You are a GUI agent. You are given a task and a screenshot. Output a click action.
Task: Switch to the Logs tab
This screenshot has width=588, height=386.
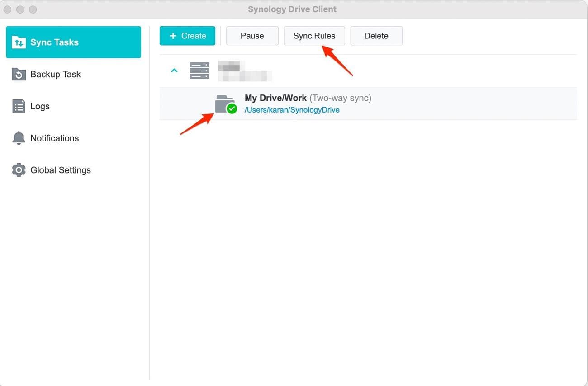pyautogui.click(x=40, y=106)
